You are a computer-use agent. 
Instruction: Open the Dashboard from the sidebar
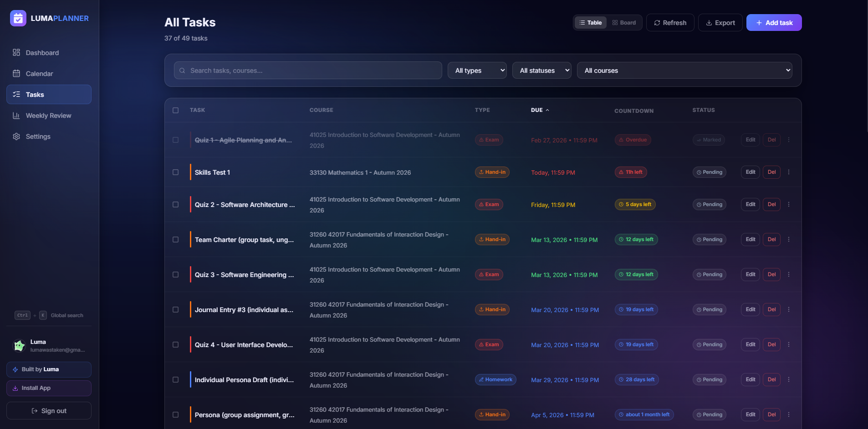[x=42, y=53]
